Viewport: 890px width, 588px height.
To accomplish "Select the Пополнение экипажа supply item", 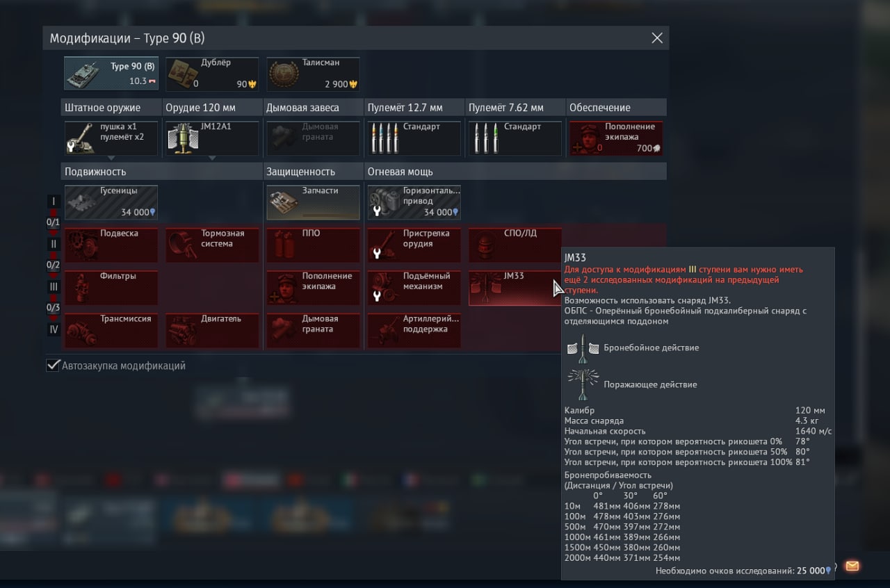I will [615, 138].
